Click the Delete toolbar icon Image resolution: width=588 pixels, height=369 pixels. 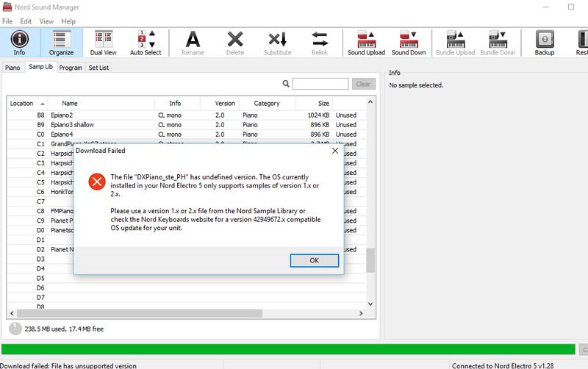click(x=235, y=43)
